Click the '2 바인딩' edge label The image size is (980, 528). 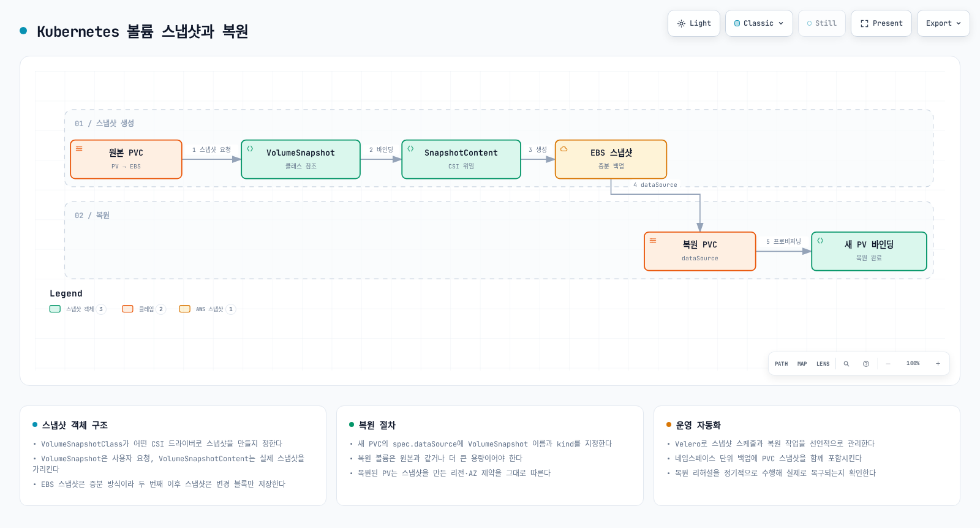click(381, 149)
